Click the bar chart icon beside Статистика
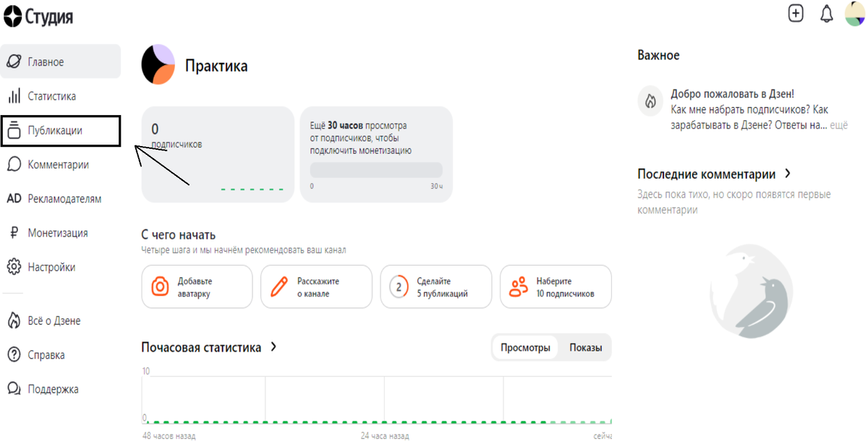 (x=14, y=96)
